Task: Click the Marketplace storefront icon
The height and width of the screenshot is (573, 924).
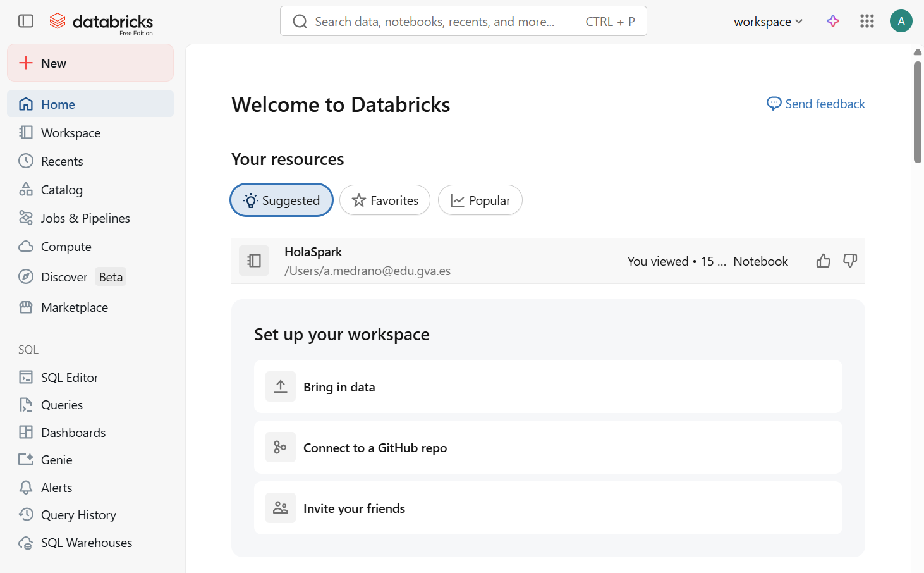Action: click(x=26, y=307)
